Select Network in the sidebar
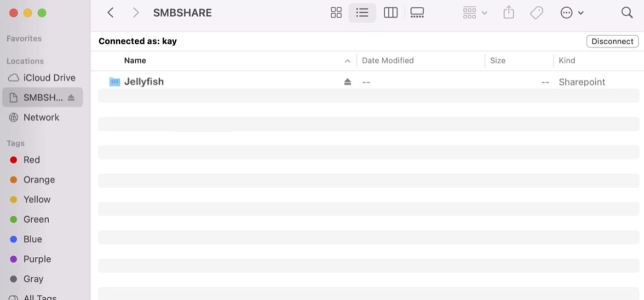Screen dimensions: 644x300 point(41,117)
